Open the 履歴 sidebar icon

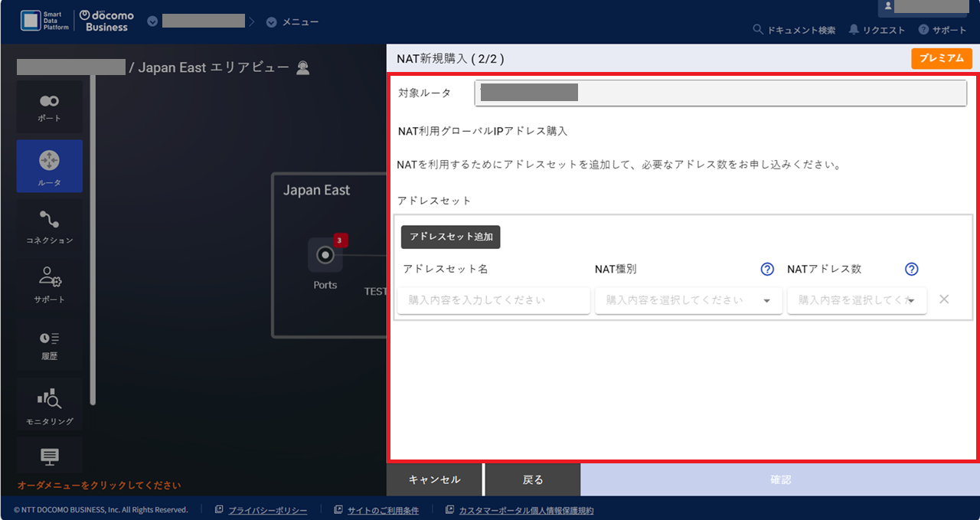pos(49,344)
